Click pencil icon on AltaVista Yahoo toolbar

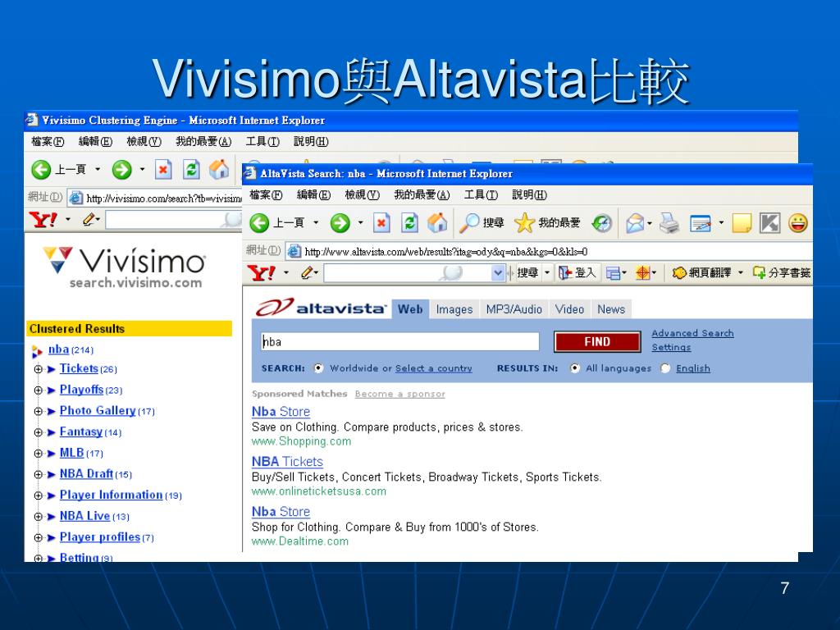pos(307,273)
